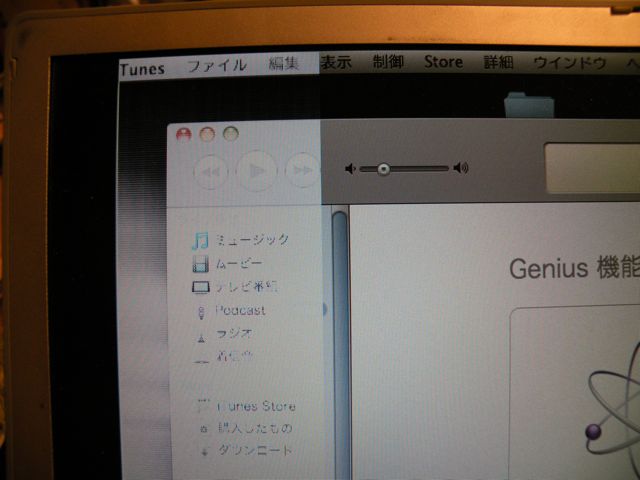Select ムービー in the sidebar
Viewport: 640px width, 480px height.
point(239,264)
